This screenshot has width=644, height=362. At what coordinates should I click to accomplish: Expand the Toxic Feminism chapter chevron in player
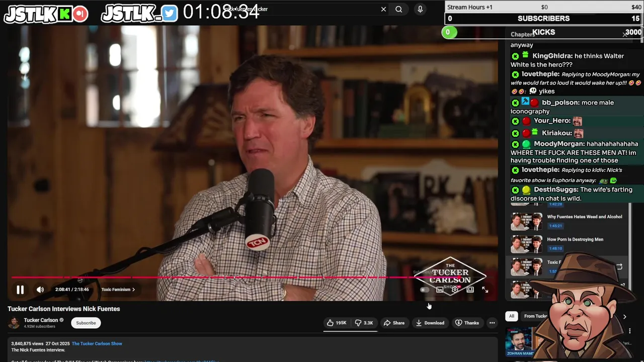pyautogui.click(x=133, y=290)
